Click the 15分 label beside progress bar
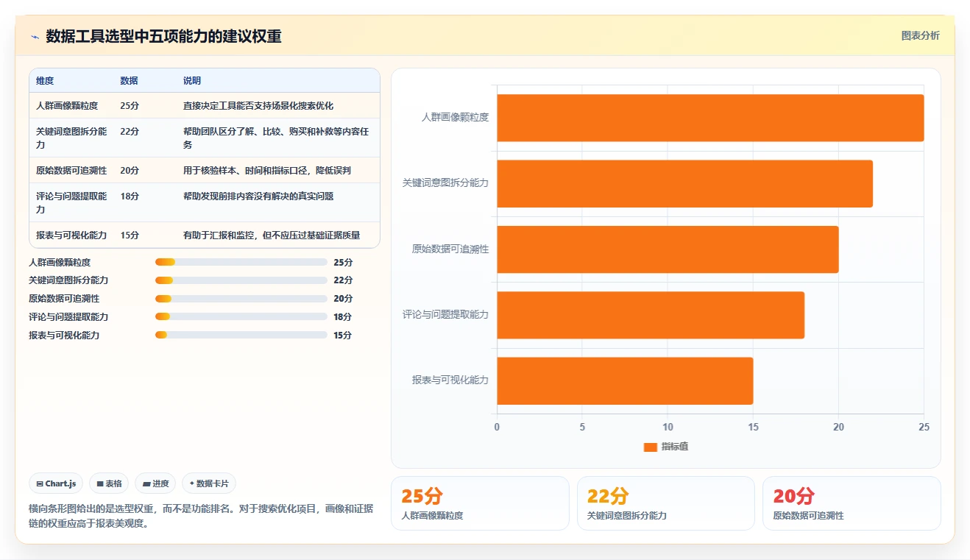 (x=343, y=336)
